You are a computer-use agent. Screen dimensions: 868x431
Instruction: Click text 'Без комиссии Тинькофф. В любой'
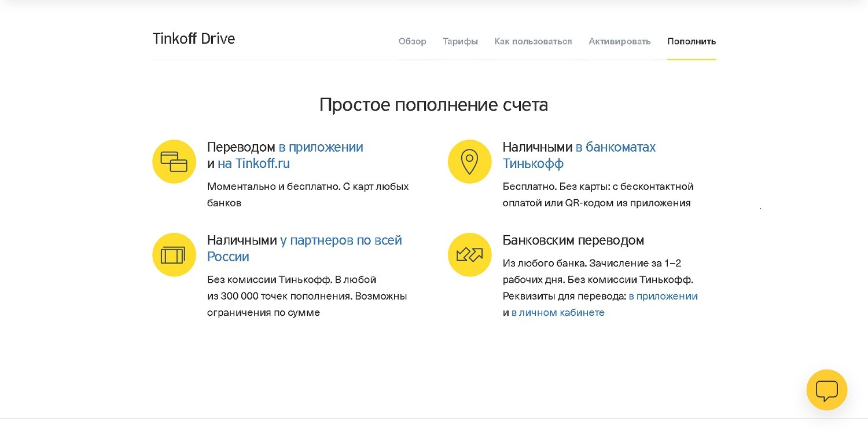click(x=292, y=280)
